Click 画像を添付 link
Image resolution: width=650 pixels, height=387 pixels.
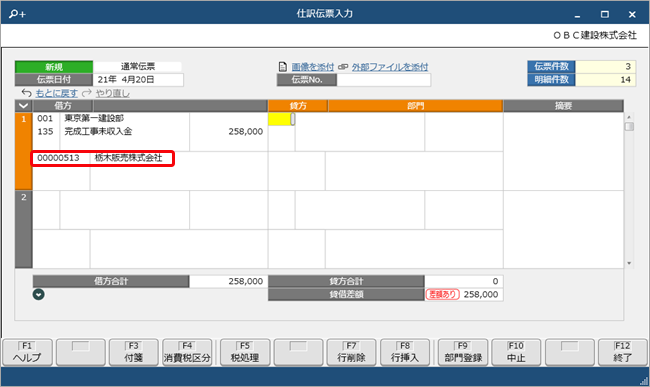click(x=313, y=67)
